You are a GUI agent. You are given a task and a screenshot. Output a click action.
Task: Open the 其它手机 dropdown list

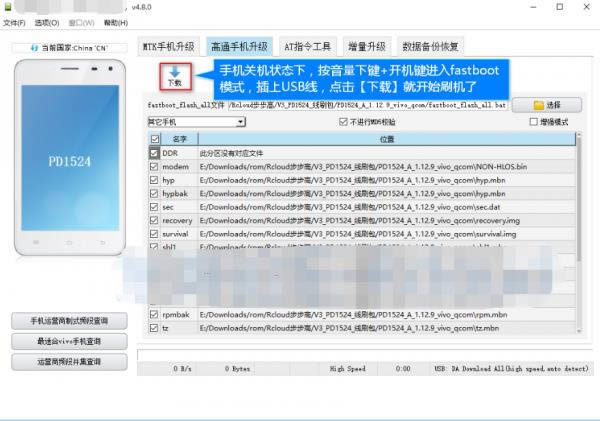196,122
